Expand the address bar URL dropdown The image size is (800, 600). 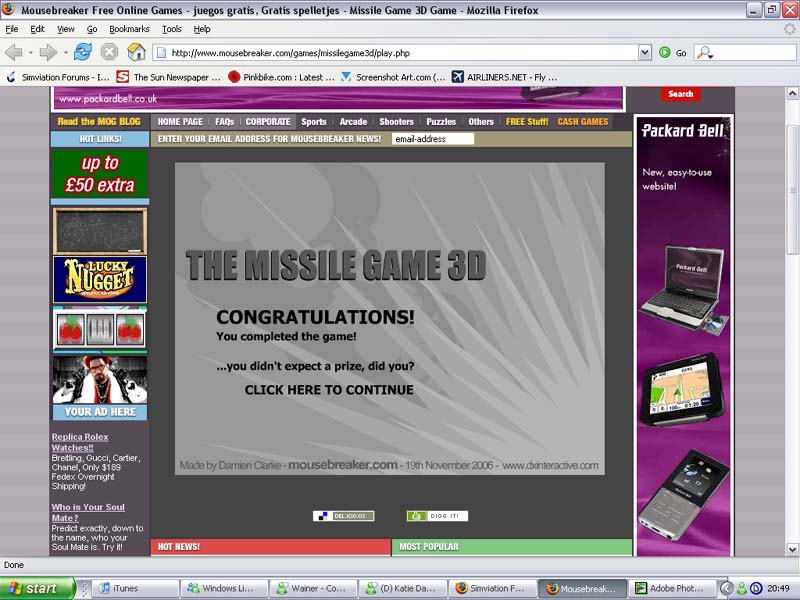(x=645, y=53)
